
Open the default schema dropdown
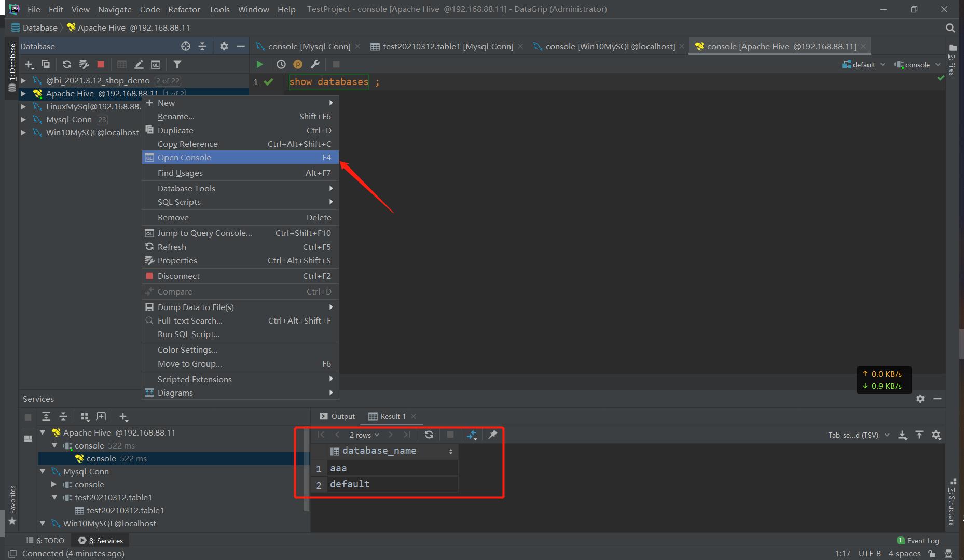(863, 65)
